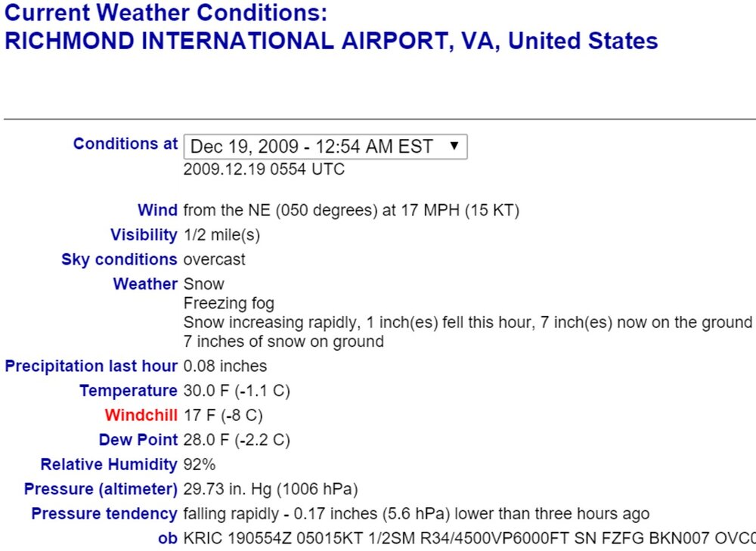
Task: Select the 'Precipitation last hour' label
Action: 91,366
